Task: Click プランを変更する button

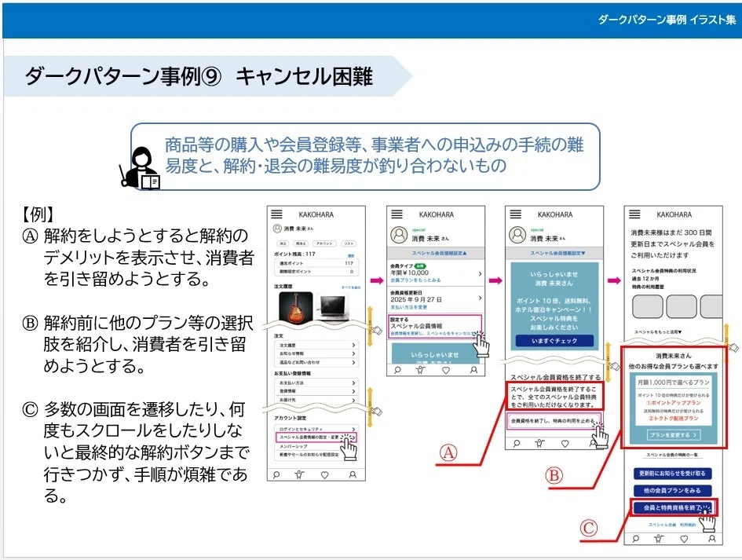Action: coord(675,434)
